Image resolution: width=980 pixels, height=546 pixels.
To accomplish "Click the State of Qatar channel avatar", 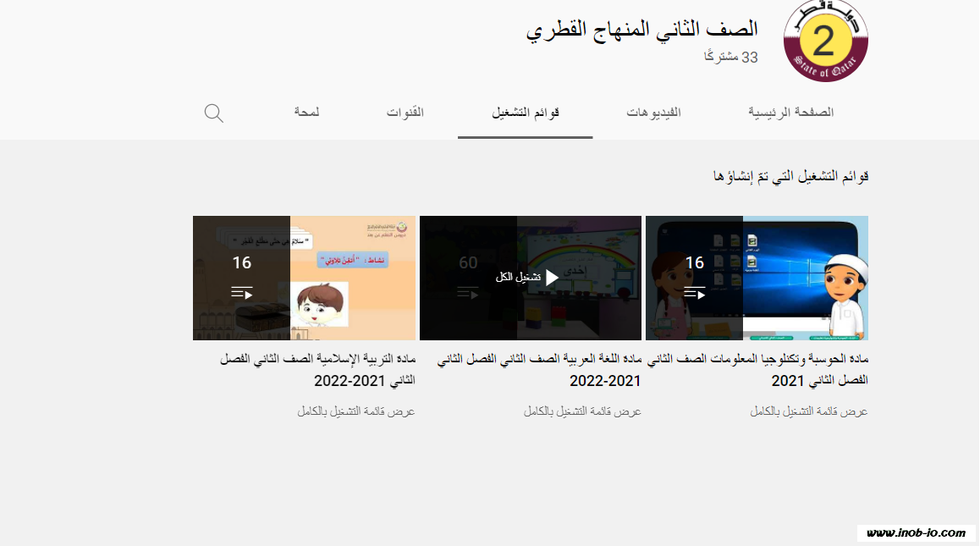I will coord(825,41).
